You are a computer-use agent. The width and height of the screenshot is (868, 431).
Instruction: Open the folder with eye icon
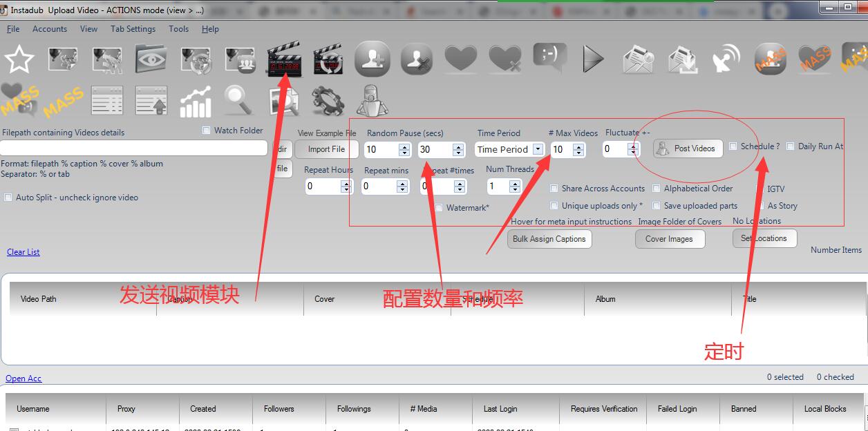(151, 60)
